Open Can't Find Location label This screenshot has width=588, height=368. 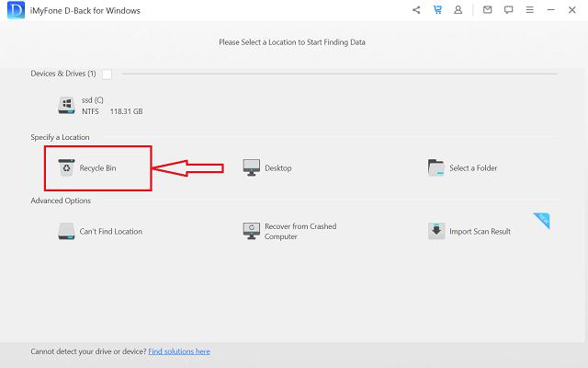[x=110, y=231]
